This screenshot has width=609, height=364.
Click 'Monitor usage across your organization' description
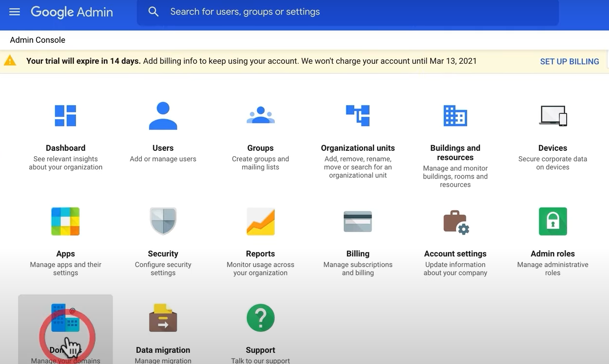point(261,269)
